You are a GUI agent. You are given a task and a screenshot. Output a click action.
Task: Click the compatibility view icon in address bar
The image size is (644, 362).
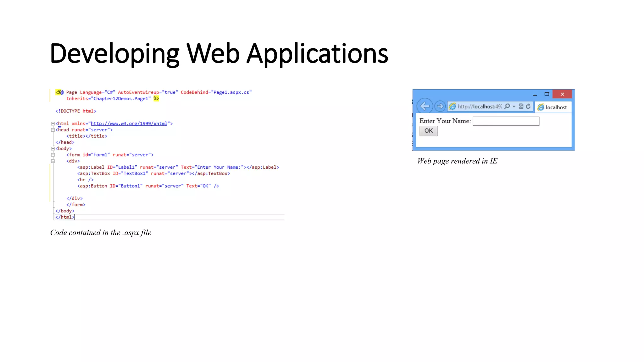point(521,107)
